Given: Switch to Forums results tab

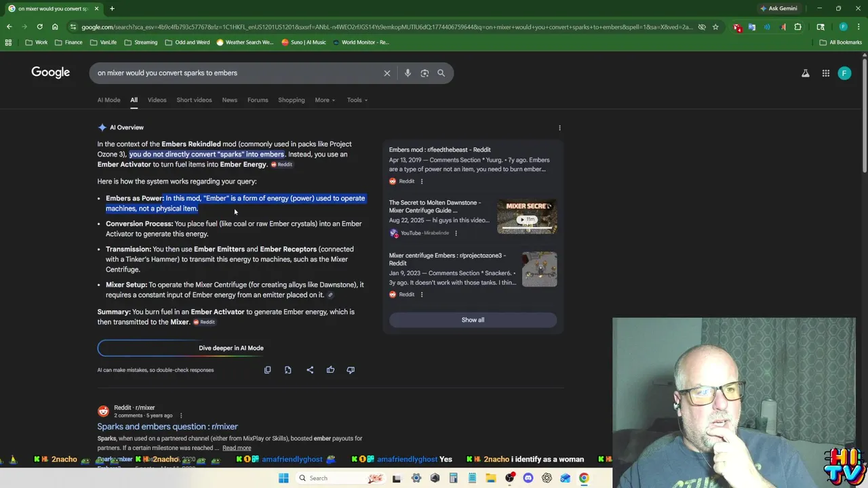Looking at the screenshot, I should point(258,100).
